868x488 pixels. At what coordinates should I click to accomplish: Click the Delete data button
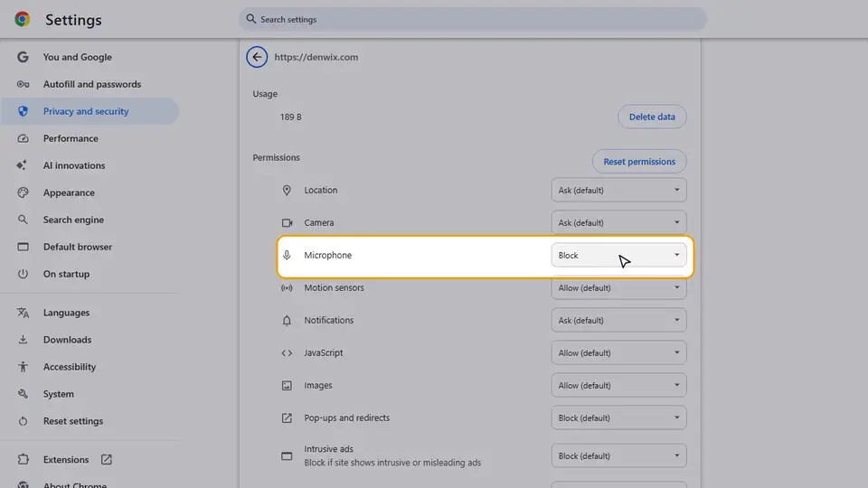click(652, 117)
